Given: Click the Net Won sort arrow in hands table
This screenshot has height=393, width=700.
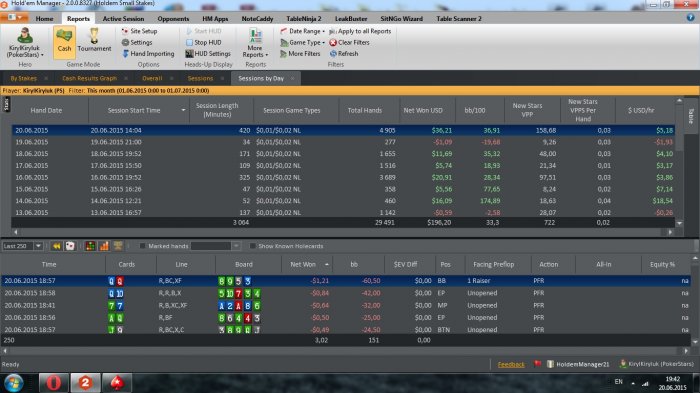Looking at the screenshot, I should point(327,265).
